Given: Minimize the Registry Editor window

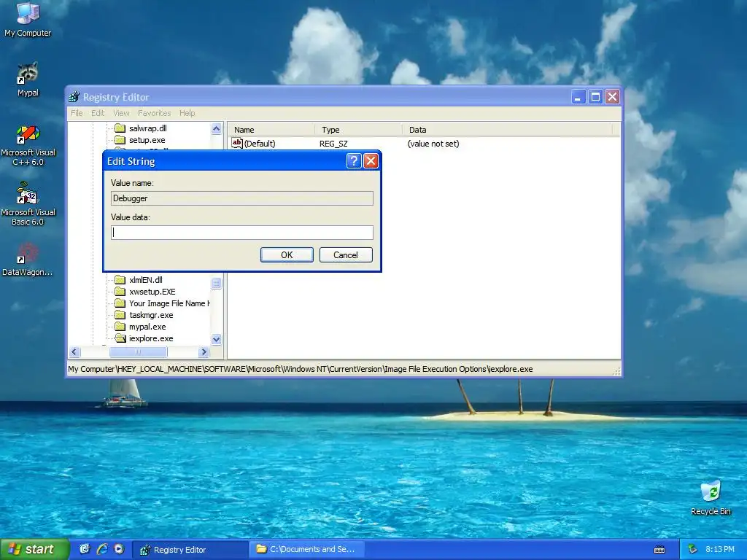Looking at the screenshot, I should 578,97.
